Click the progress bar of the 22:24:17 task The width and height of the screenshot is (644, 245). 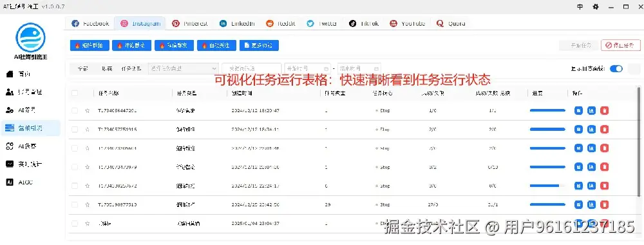(547, 186)
